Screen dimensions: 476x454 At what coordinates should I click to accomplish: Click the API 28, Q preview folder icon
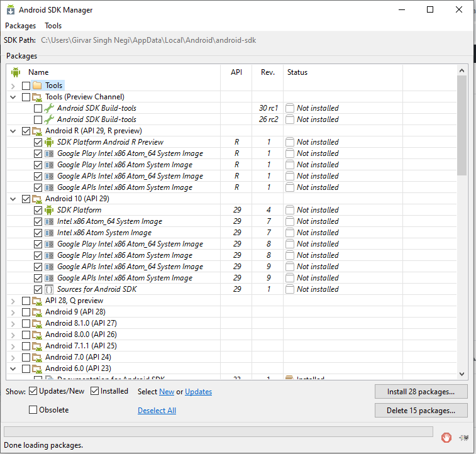click(37, 301)
